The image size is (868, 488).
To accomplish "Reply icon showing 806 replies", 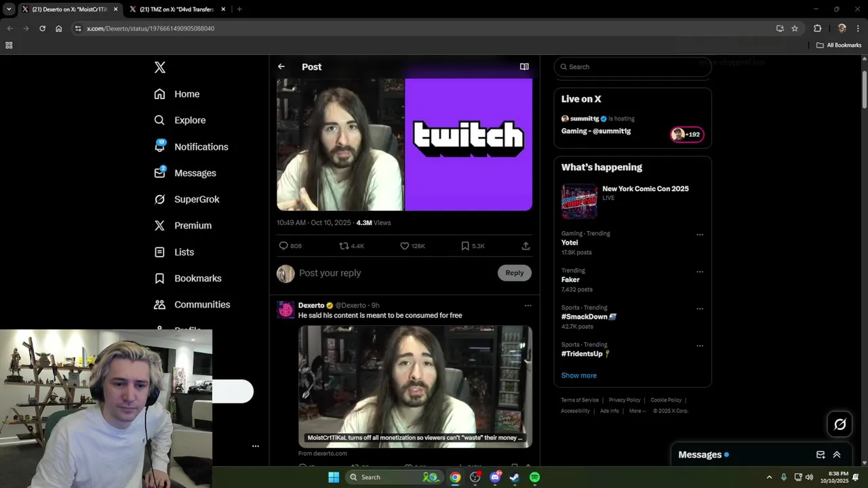I will [290, 246].
